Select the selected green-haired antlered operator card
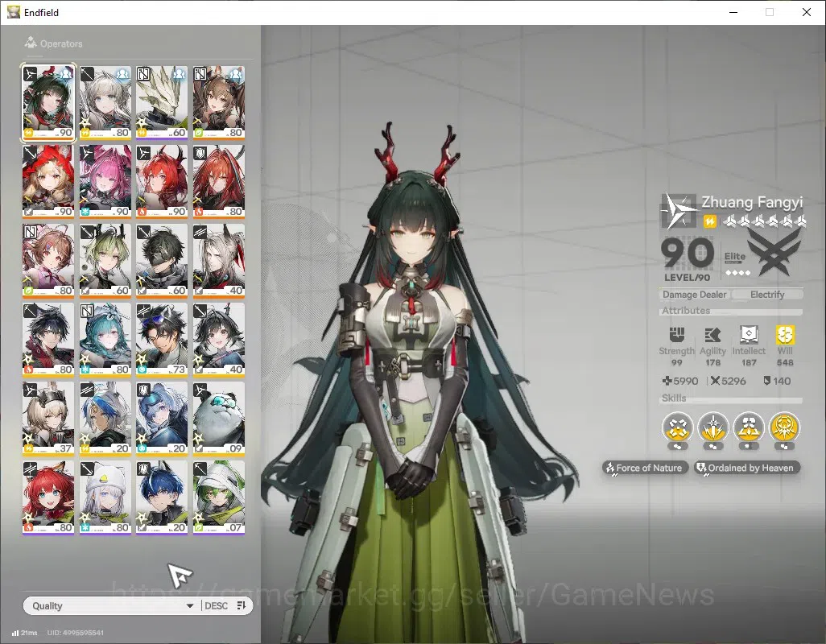 [x=48, y=102]
